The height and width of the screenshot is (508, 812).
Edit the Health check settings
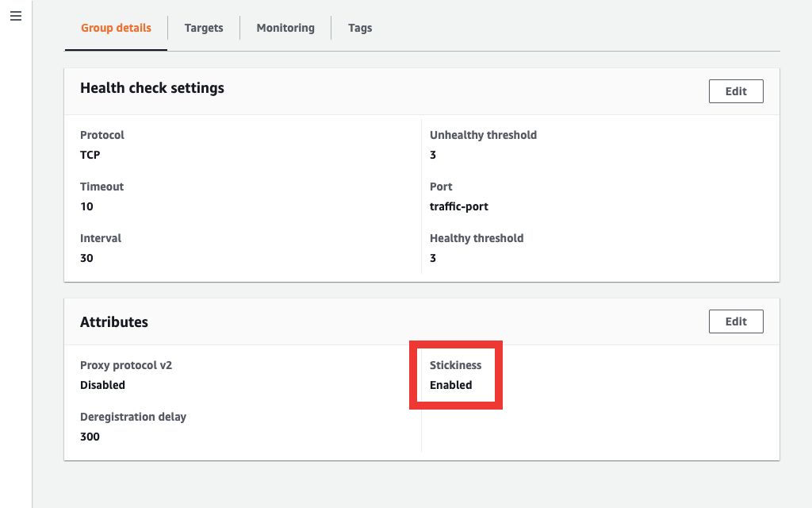pos(735,90)
